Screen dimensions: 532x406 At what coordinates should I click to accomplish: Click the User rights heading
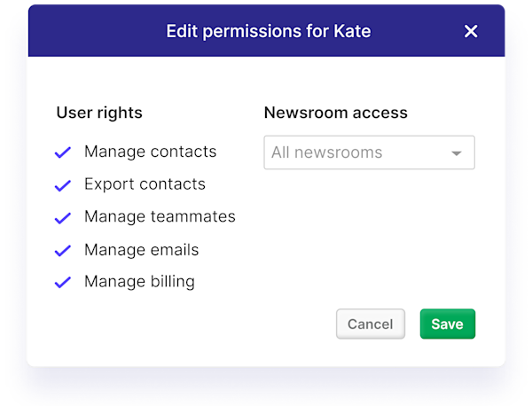(99, 113)
